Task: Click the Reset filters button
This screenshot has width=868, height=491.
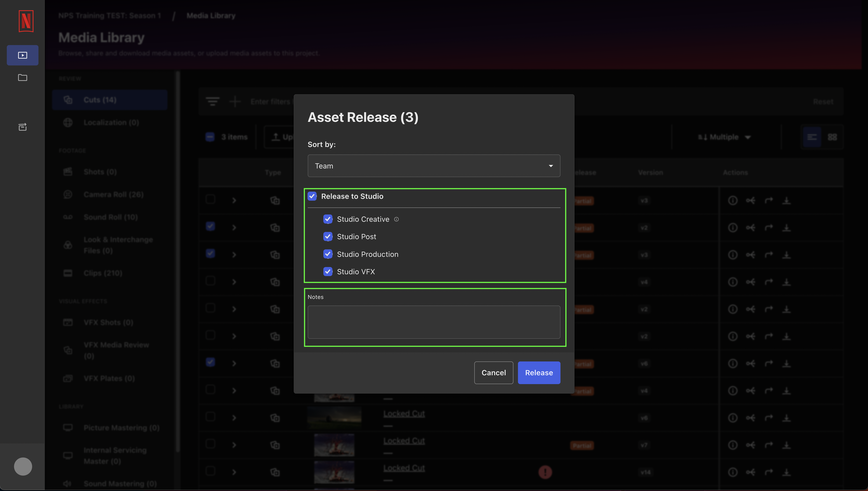Action: click(x=823, y=101)
